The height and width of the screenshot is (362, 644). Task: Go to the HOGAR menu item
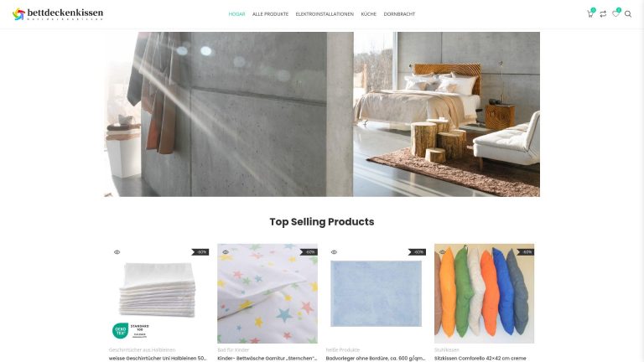pyautogui.click(x=236, y=14)
